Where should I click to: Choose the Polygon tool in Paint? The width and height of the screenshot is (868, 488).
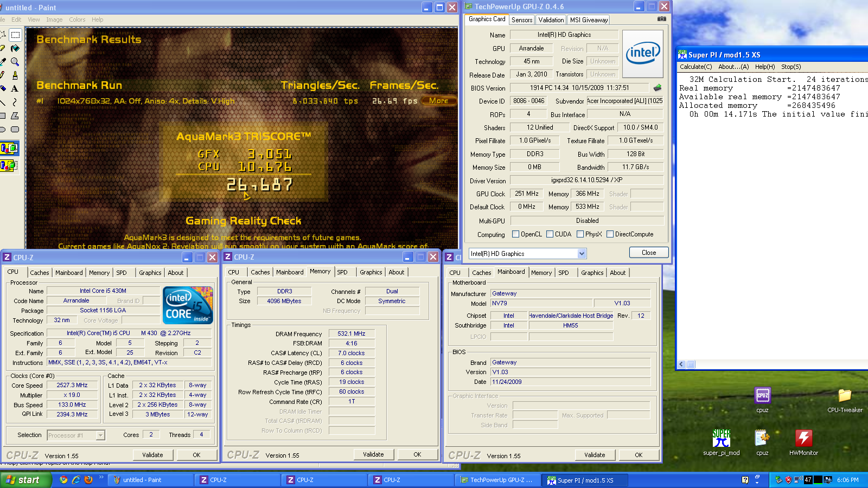point(15,115)
